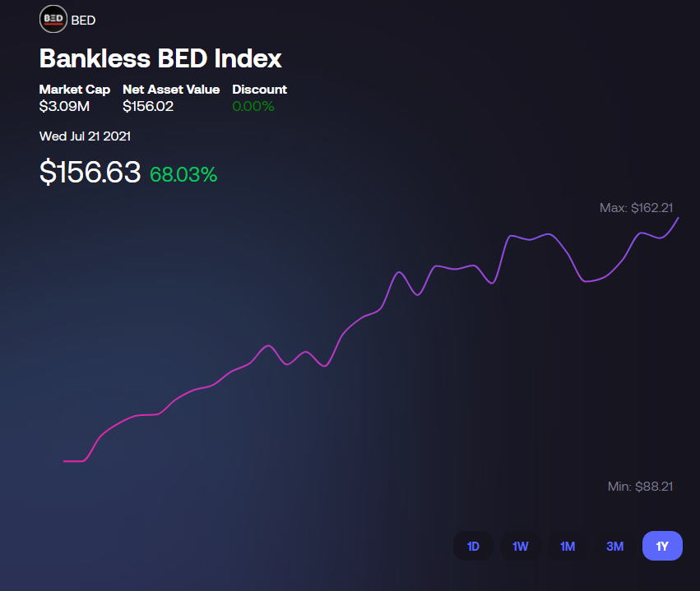Click the Bankless BED Index title
Screen dimensions: 700x591
click(x=160, y=58)
